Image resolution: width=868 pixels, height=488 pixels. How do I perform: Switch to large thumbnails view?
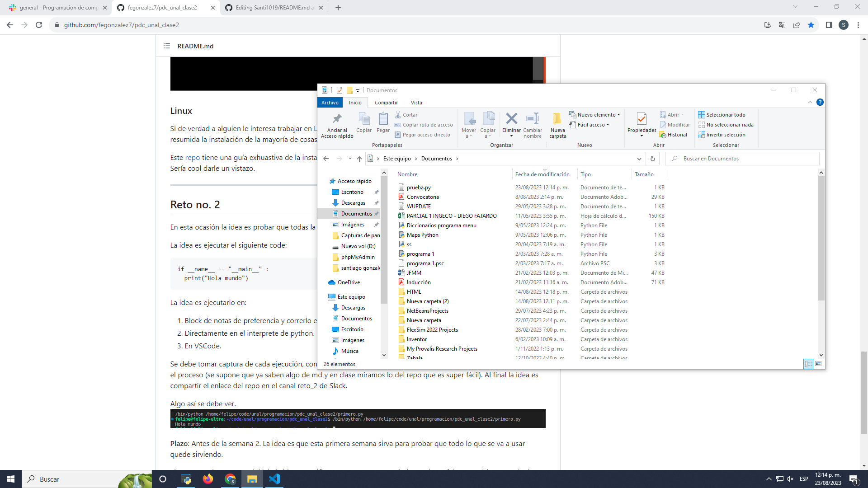(819, 364)
